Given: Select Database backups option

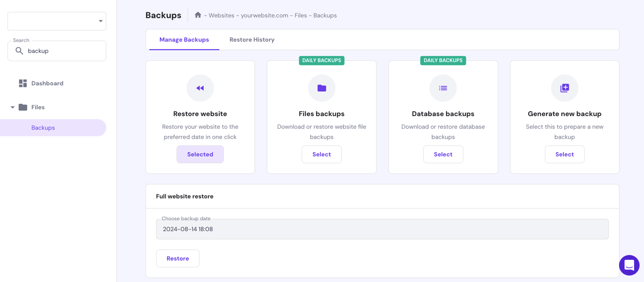Looking at the screenshot, I should tap(443, 154).
